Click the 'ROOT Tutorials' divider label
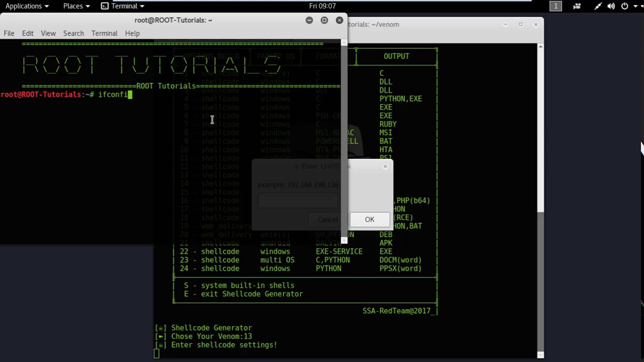The width and height of the screenshot is (644, 362). [166, 86]
